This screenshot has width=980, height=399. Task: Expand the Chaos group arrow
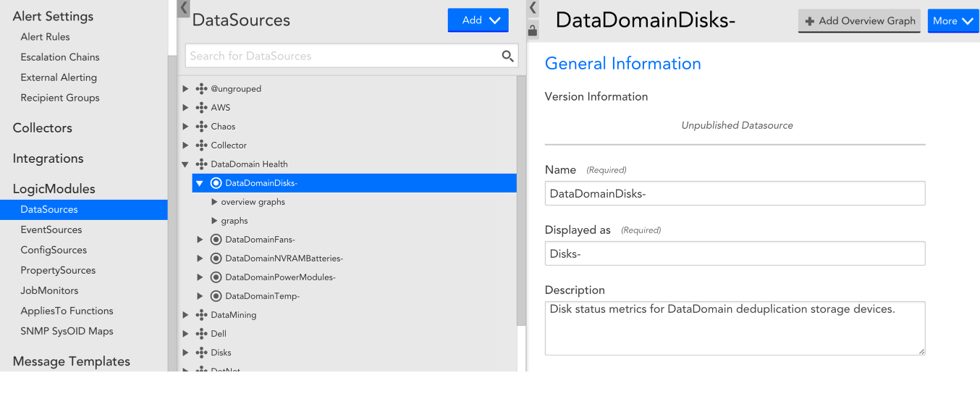coord(185,126)
